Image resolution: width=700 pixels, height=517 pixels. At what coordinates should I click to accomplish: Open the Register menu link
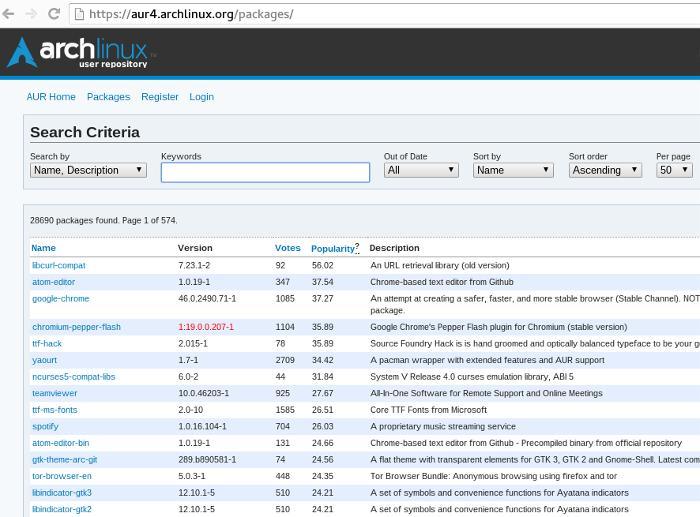pos(159,96)
